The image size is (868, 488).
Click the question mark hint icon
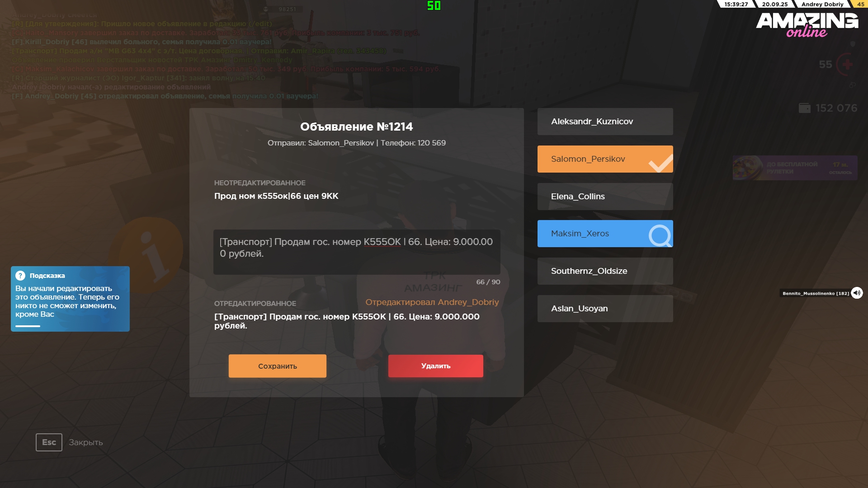pos(20,276)
